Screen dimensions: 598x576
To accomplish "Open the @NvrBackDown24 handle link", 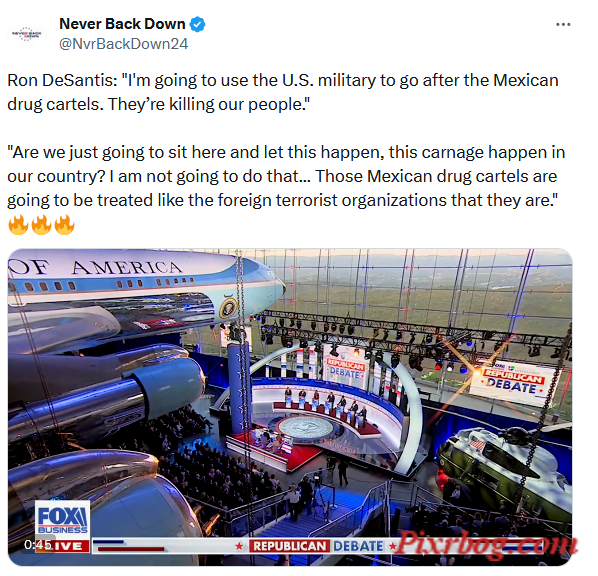I will [x=123, y=44].
